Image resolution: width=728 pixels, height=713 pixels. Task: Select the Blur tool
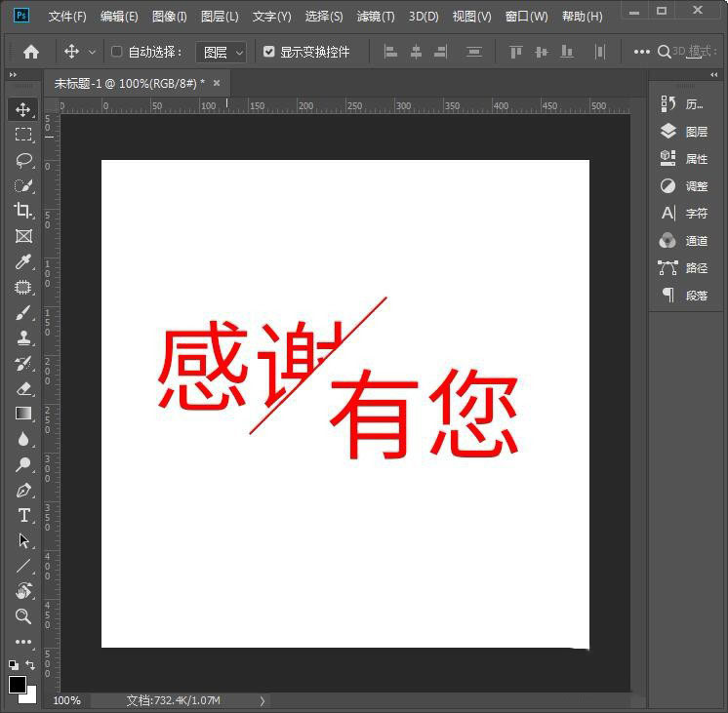(x=22, y=439)
